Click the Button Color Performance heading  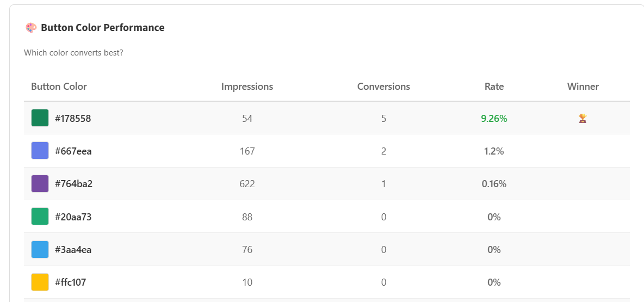102,28
